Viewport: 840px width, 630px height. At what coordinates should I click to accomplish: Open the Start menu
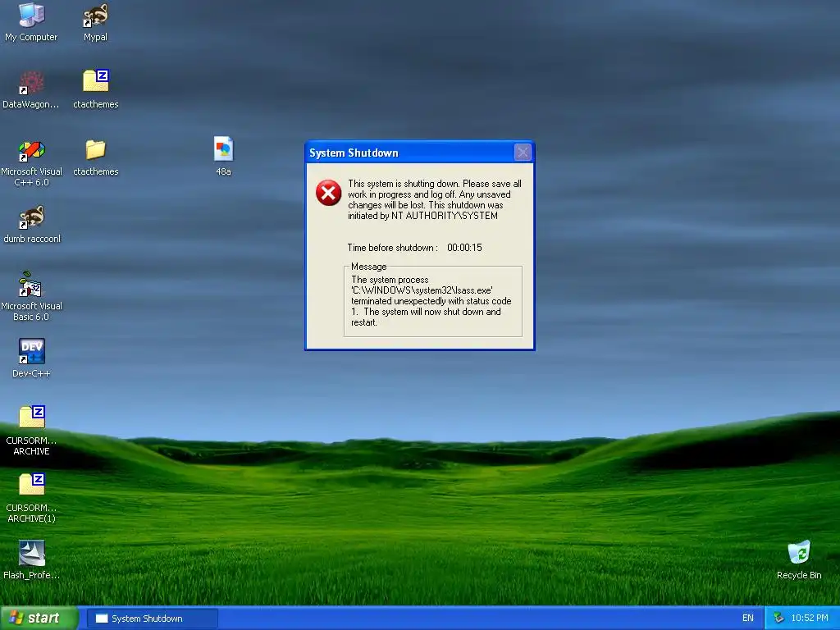39,618
